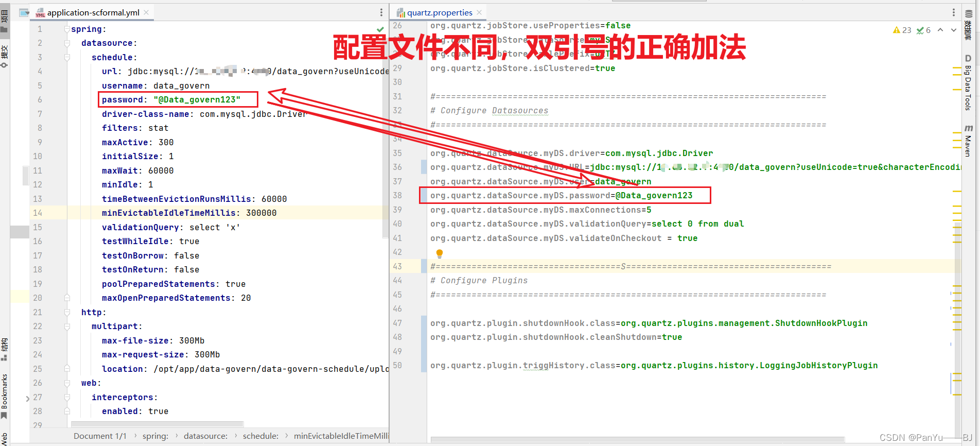Click horizontal scrollbar of yml editor
The height and width of the screenshot is (446, 980).
(x=157, y=424)
